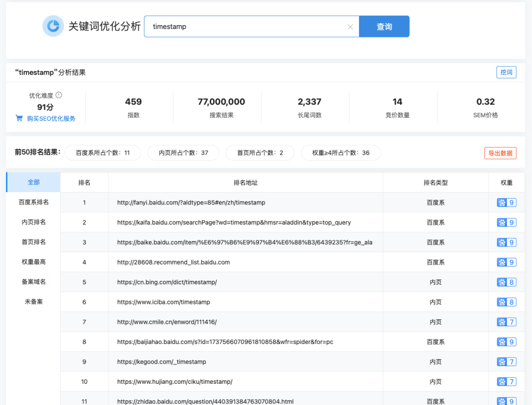Click inside the timestamp keyword input field
The width and height of the screenshot is (532, 405).
pyautogui.click(x=222, y=26)
